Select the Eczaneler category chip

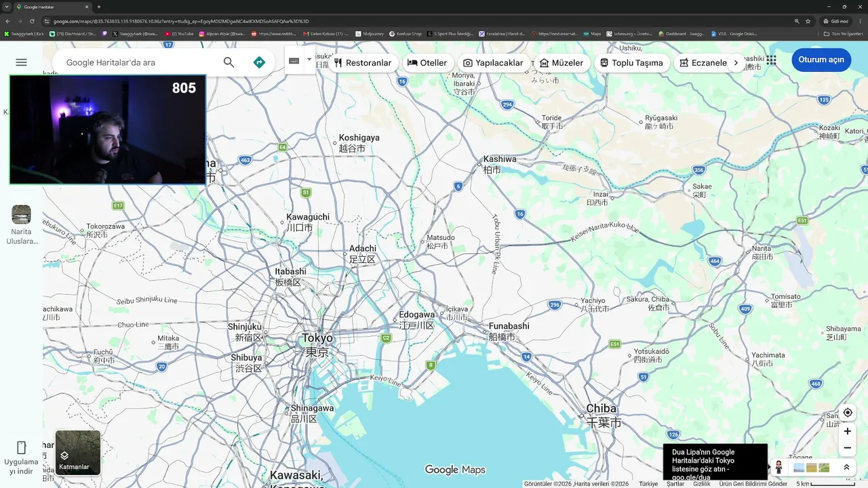(x=703, y=63)
